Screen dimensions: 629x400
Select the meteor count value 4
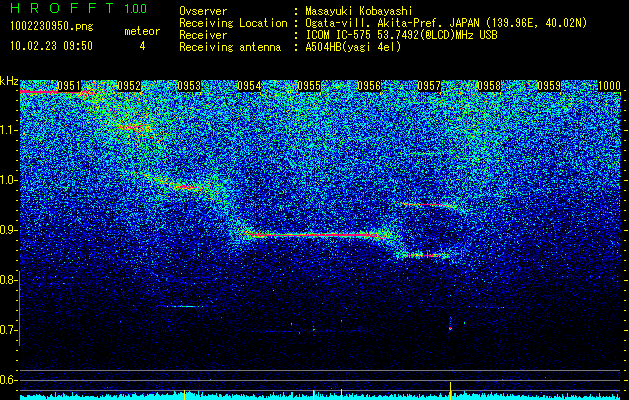point(142,46)
